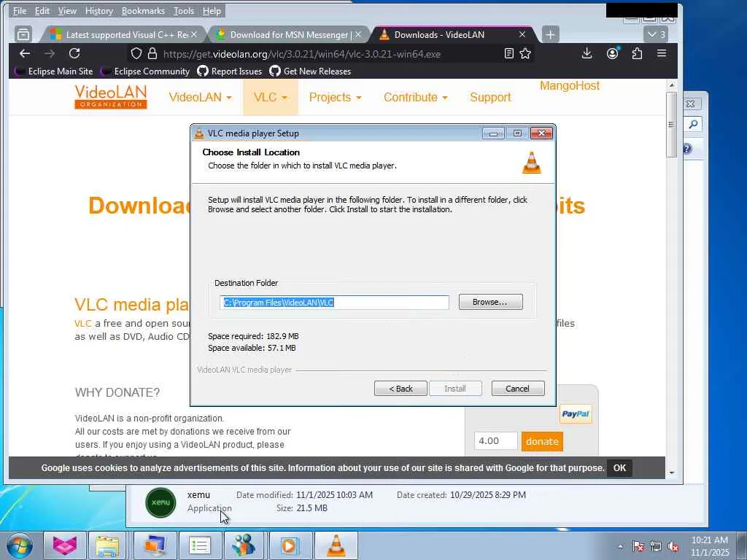Open pink cat-mask app in taskbar
Image resolution: width=747 pixels, height=560 pixels.
tap(65, 545)
